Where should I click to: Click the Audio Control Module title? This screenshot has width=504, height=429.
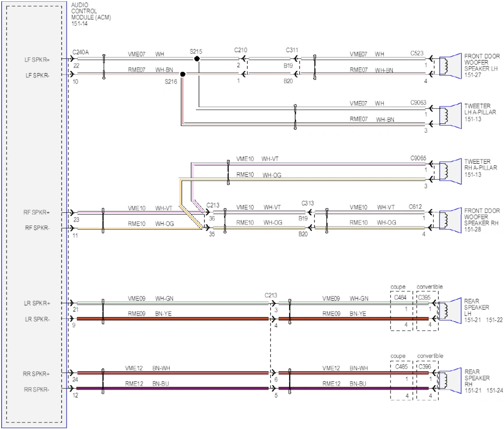[x=91, y=14]
